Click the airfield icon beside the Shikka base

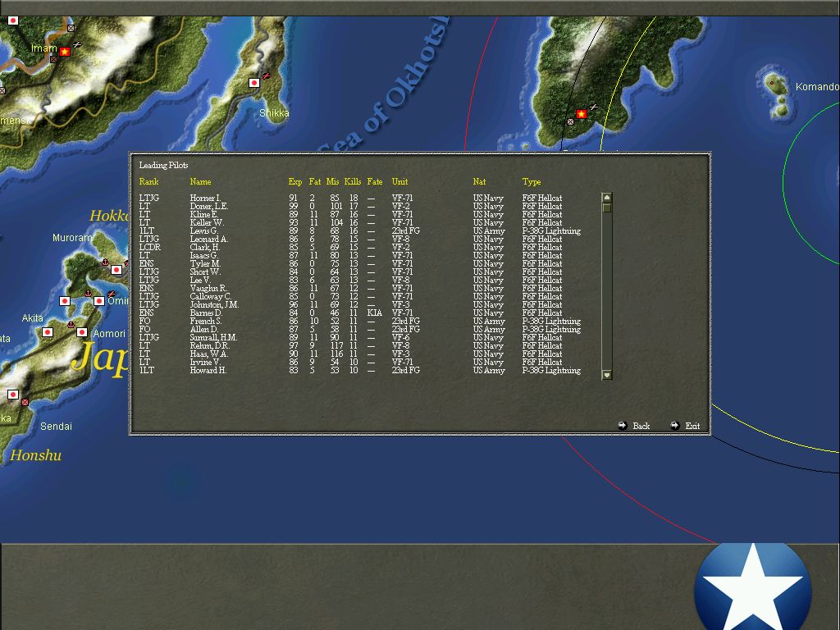(x=267, y=75)
